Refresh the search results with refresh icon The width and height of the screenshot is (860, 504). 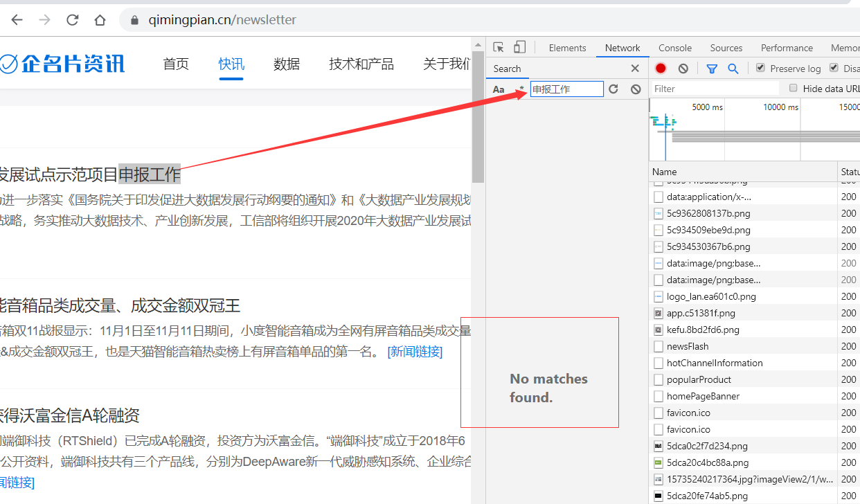click(x=613, y=89)
